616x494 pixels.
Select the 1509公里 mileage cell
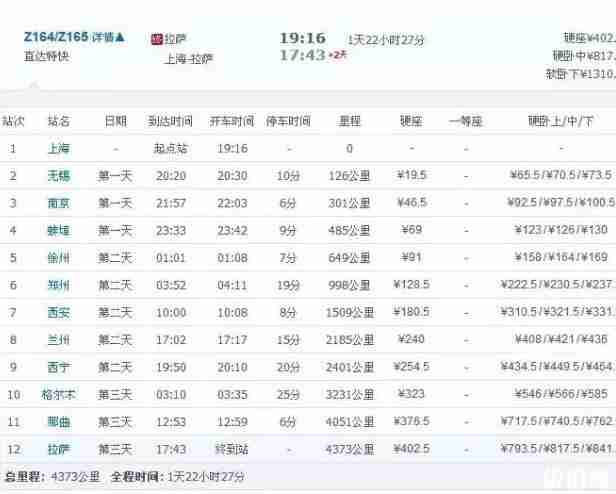pyautogui.click(x=350, y=312)
